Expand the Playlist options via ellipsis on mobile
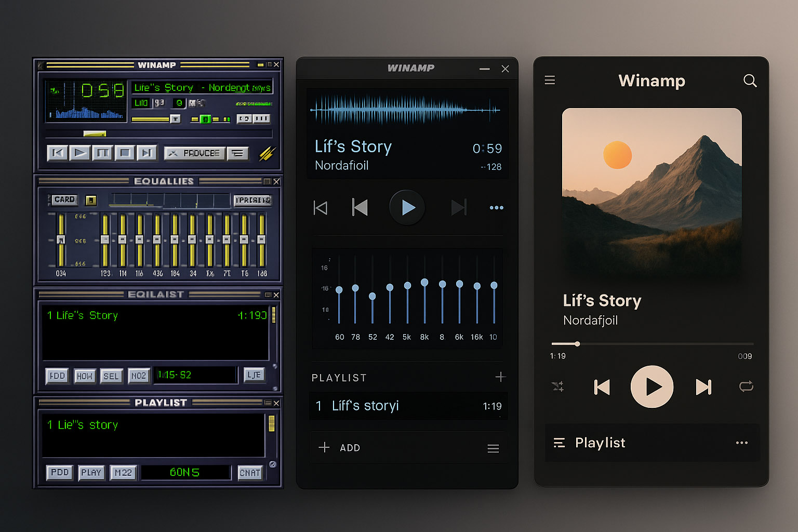798x532 pixels. click(742, 443)
